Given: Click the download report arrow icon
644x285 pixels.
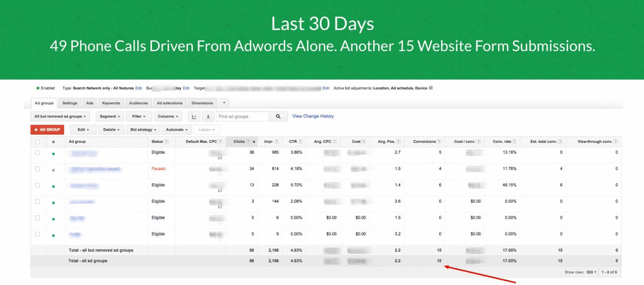Looking at the screenshot, I should click(x=208, y=117).
